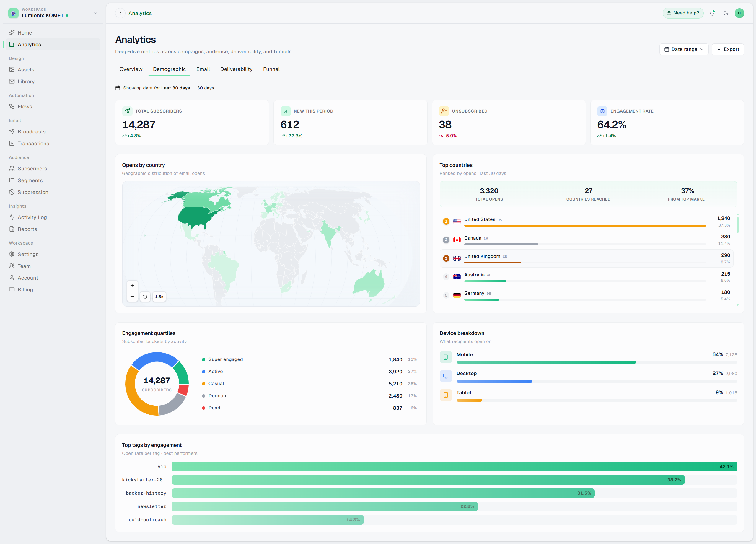Image resolution: width=756 pixels, height=544 pixels.
Task: Click the Dead legend entry
Action: point(309,408)
